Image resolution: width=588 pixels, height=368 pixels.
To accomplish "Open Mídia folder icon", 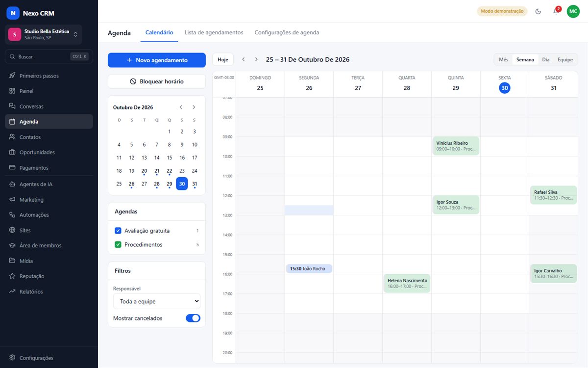I will click(12, 261).
